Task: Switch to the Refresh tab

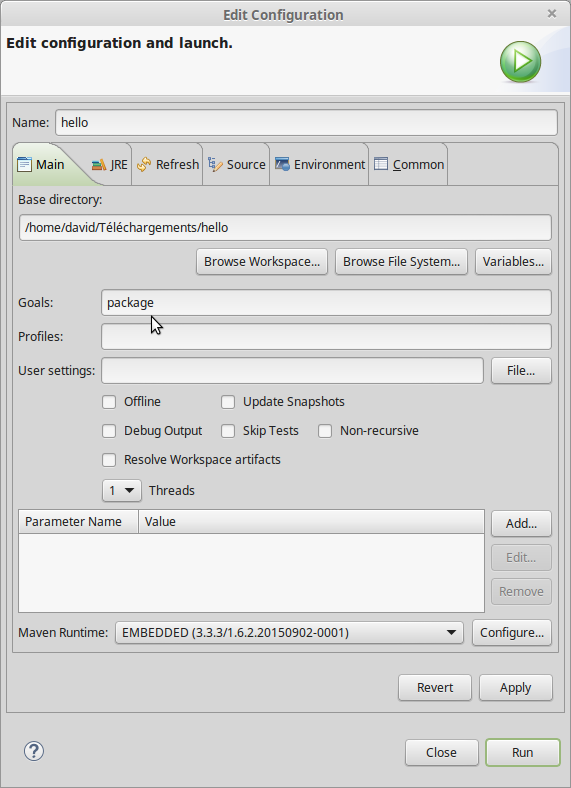Action: [168, 164]
